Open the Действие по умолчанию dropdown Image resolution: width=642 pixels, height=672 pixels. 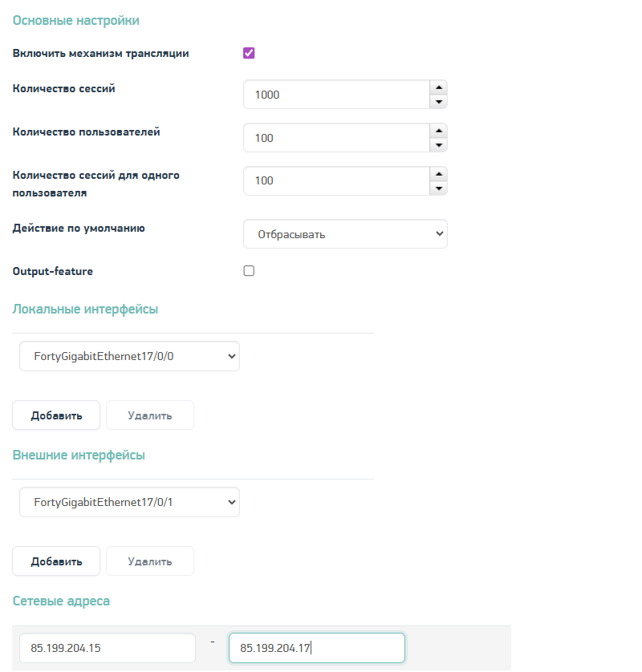click(x=345, y=234)
